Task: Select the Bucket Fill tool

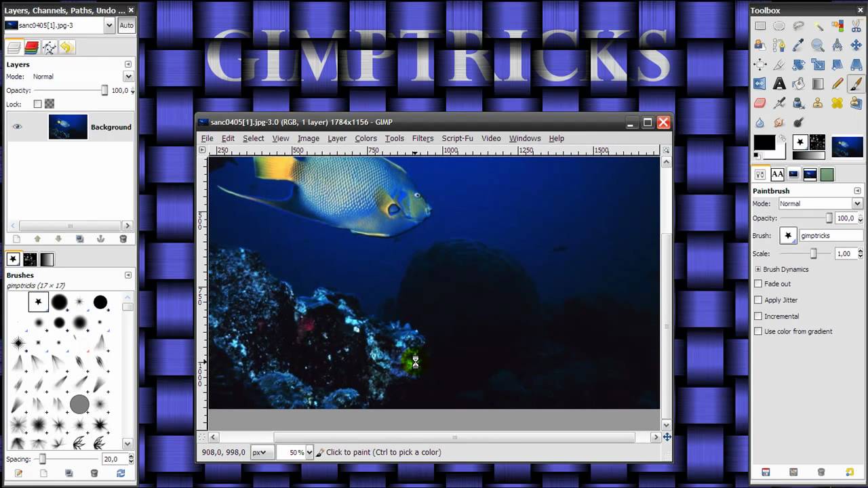Action: (798, 84)
